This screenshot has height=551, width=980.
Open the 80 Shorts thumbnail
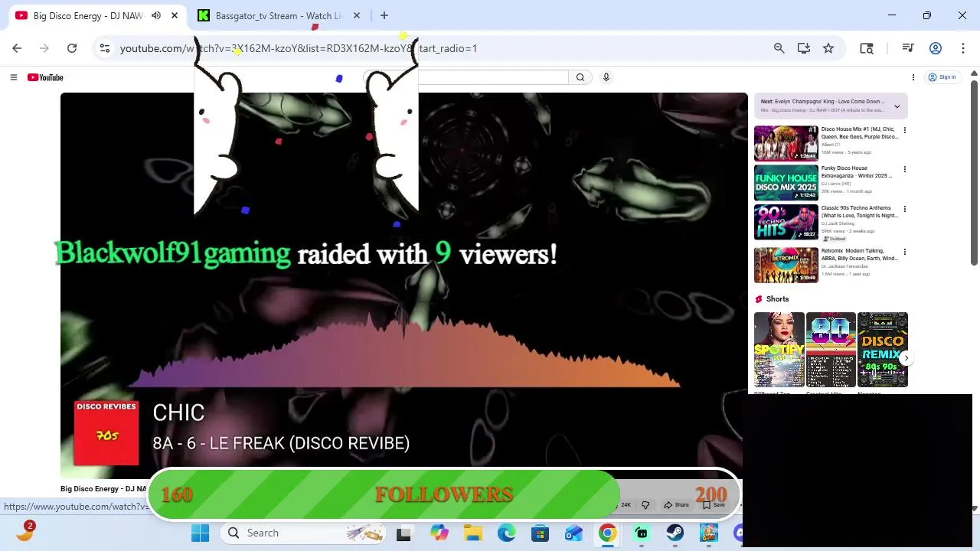click(x=831, y=350)
